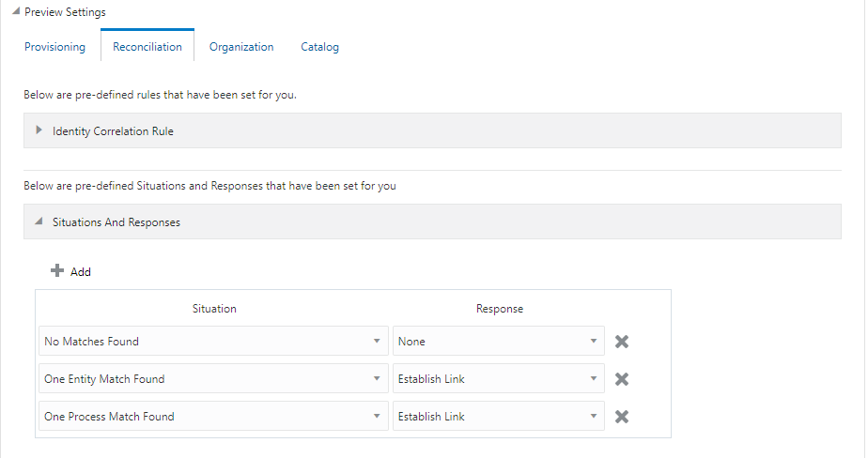Image resolution: width=868 pixels, height=458 pixels.
Task: Change response for One Process Match Found
Action: tap(594, 417)
